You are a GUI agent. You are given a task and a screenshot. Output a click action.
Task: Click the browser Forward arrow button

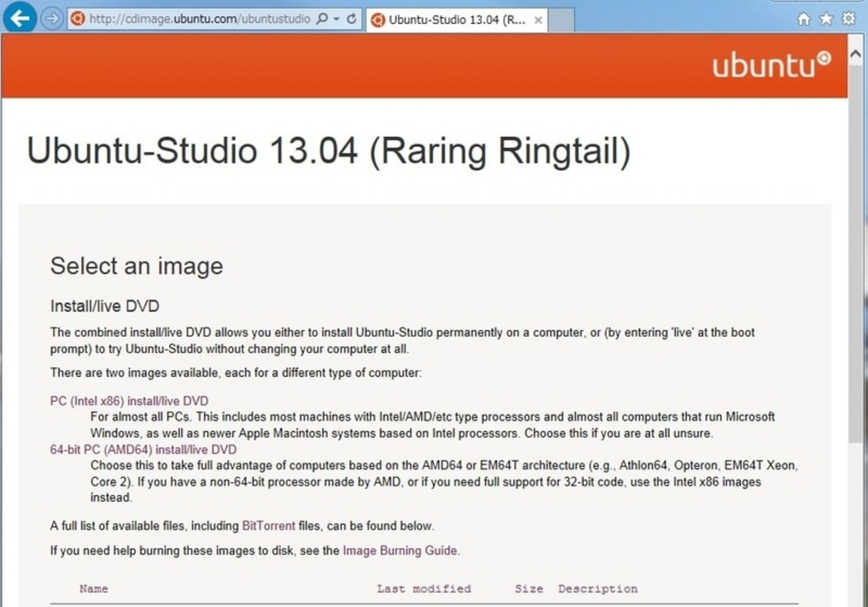click(x=51, y=19)
